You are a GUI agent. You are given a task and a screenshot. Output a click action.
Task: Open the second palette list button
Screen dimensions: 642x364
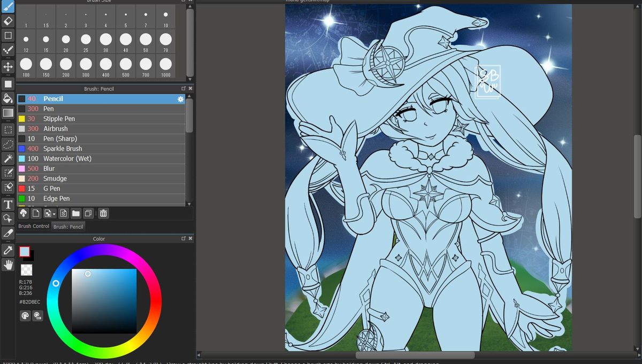pyautogui.click(x=37, y=316)
